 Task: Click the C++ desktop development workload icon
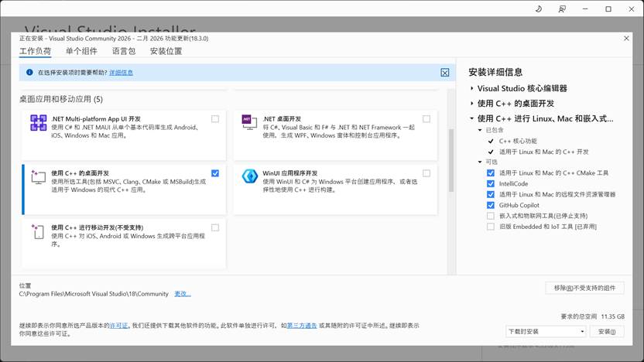click(38, 177)
